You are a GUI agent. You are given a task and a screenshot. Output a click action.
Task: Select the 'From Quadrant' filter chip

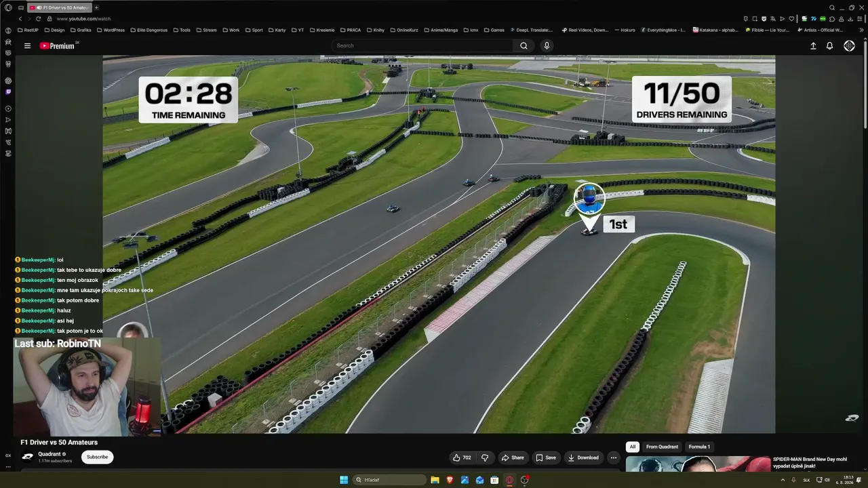(x=662, y=447)
